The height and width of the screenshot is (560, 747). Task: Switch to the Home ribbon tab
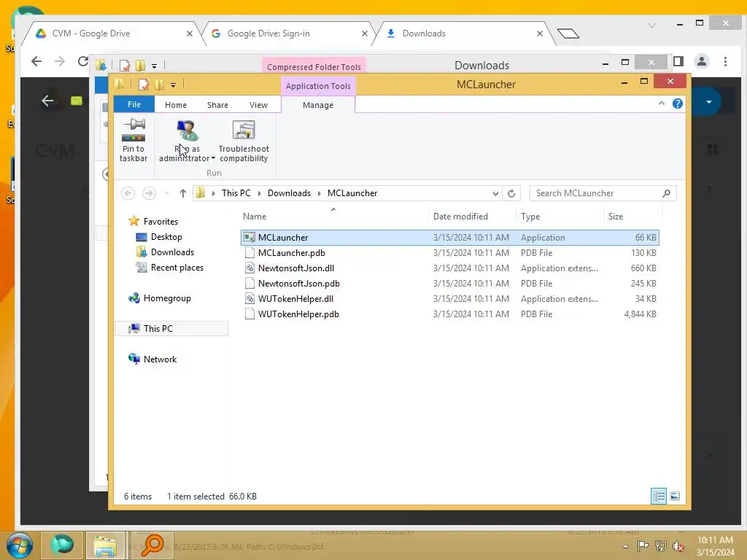point(175,105)
